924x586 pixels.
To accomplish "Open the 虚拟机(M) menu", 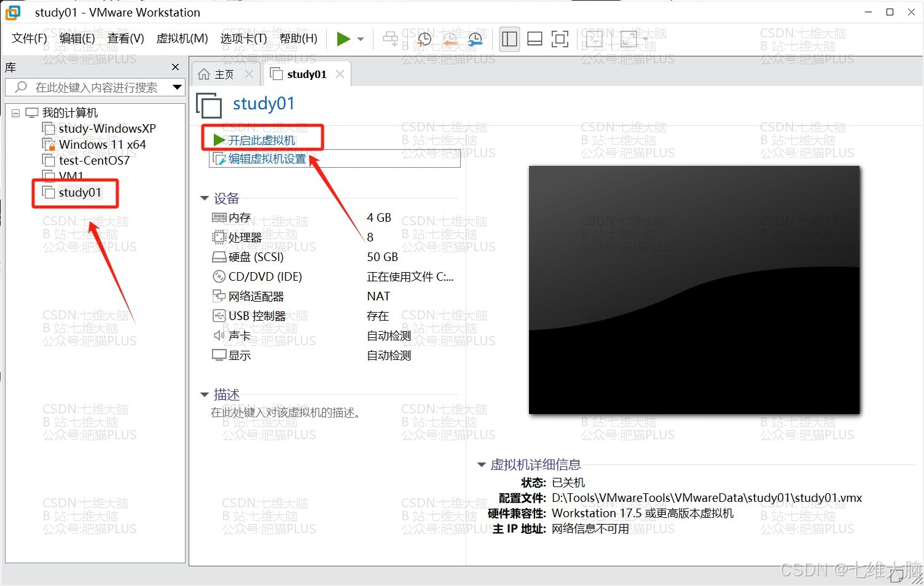I will click(x=182, y=39).
